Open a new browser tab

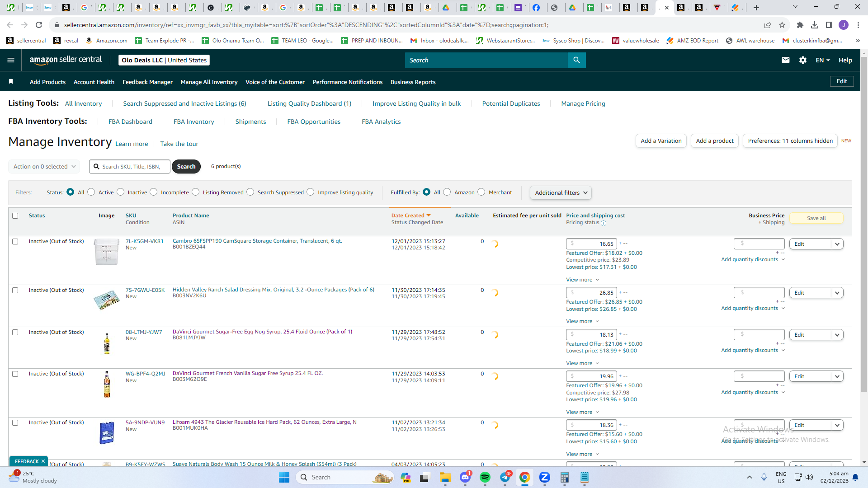[x=756, y=8]
